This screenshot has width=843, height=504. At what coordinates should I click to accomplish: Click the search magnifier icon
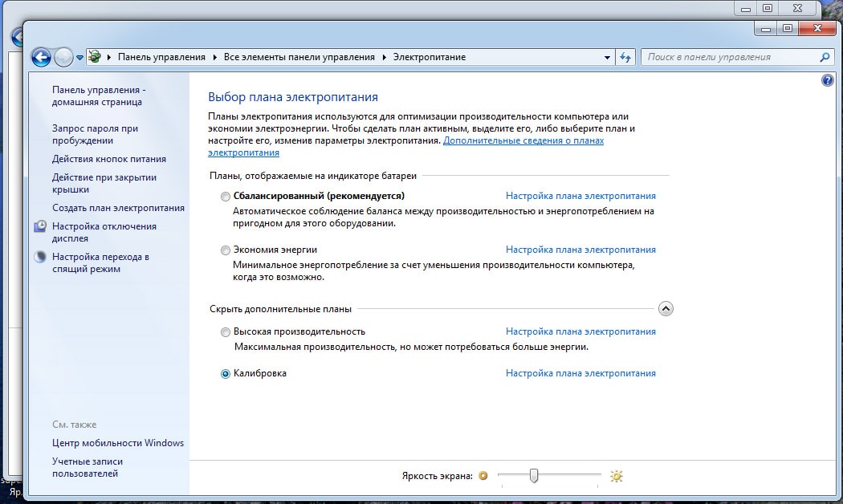click(x=824, y=57)
